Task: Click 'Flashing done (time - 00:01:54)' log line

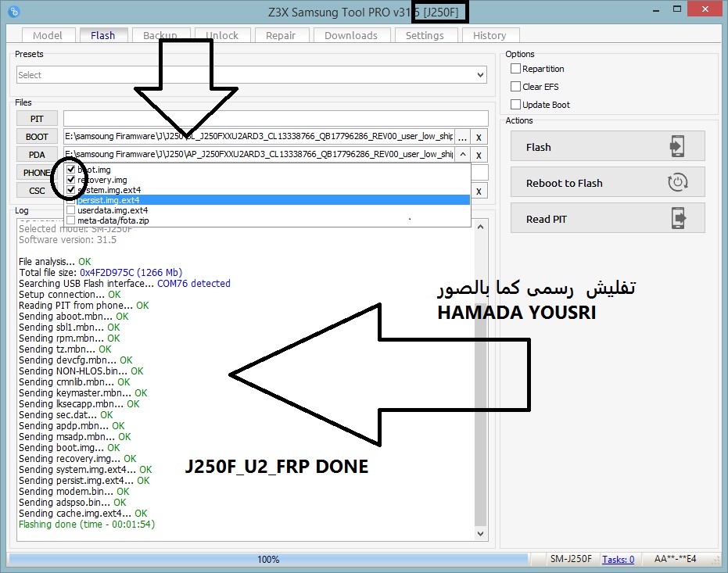Action: 87,525
